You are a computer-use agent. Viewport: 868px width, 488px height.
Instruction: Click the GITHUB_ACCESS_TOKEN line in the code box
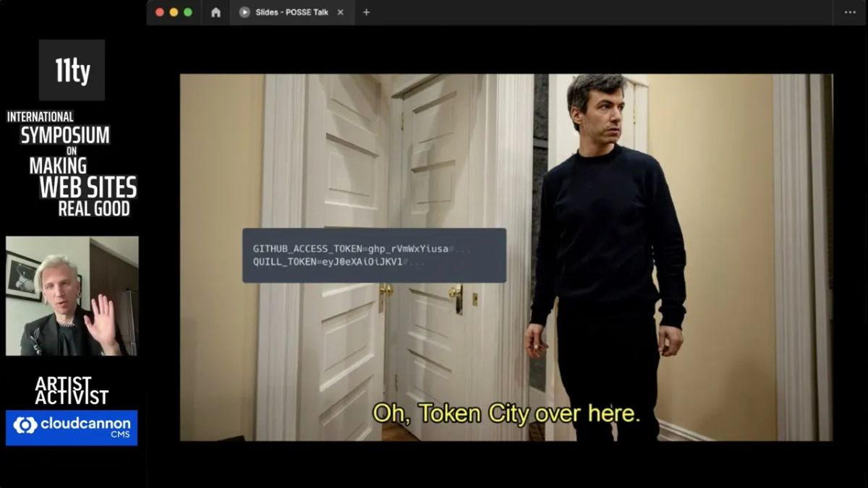361,249
